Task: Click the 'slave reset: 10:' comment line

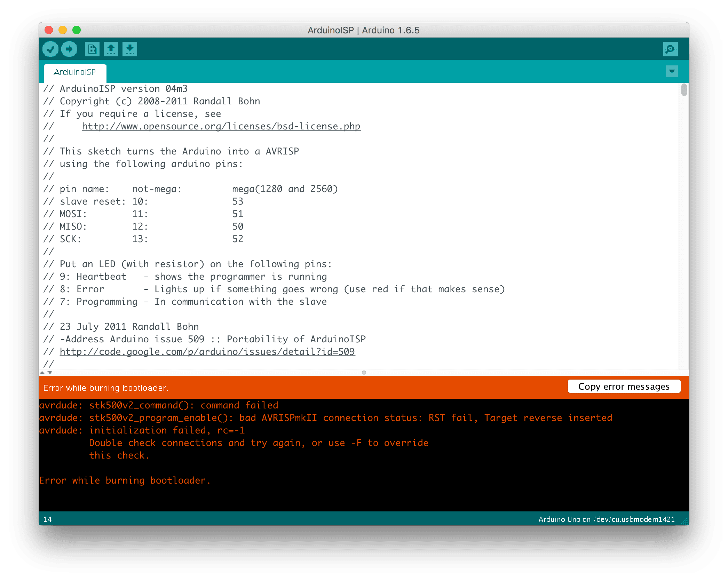Action: [x=143, y=201]
